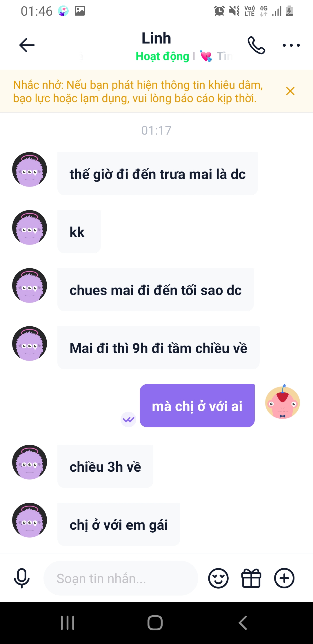The image size is (313, 644).
Task: Tap the read receipt double-check icon
Action: click(128, 419)
